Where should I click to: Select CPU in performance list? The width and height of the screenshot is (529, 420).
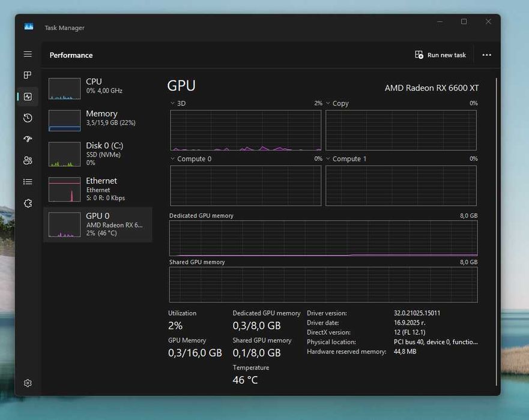click(x=98, y=88)
